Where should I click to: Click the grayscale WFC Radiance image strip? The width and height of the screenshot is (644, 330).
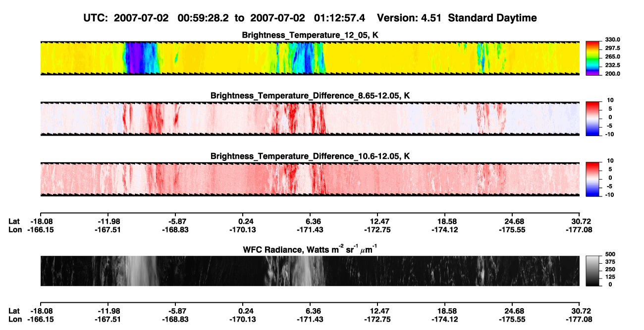(310, 271)
